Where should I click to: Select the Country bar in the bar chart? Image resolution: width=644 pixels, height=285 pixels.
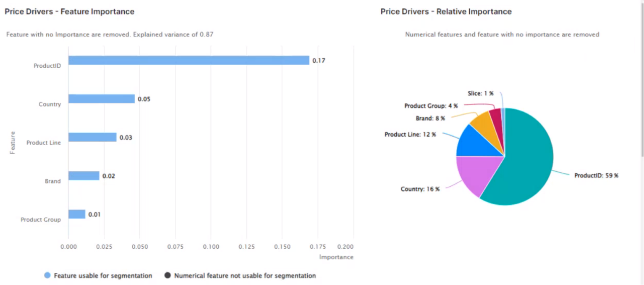coord(102,99)
